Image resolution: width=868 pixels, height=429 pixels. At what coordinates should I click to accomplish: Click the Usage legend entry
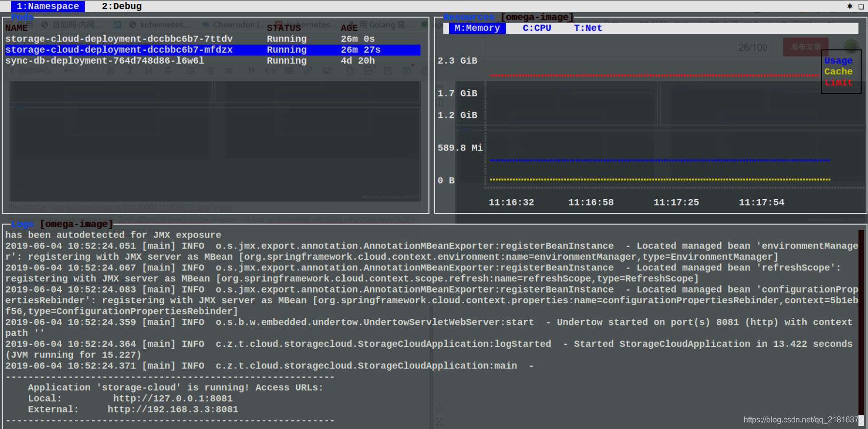coord(838,61)
